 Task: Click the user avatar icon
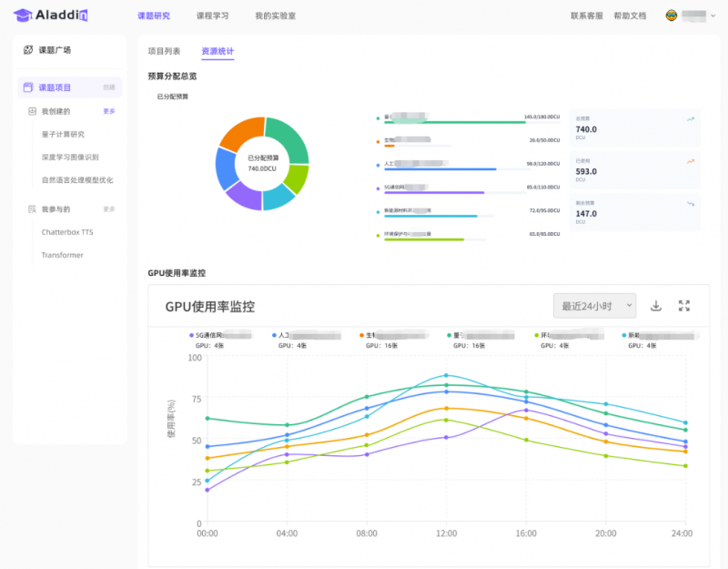coord(672,15)
